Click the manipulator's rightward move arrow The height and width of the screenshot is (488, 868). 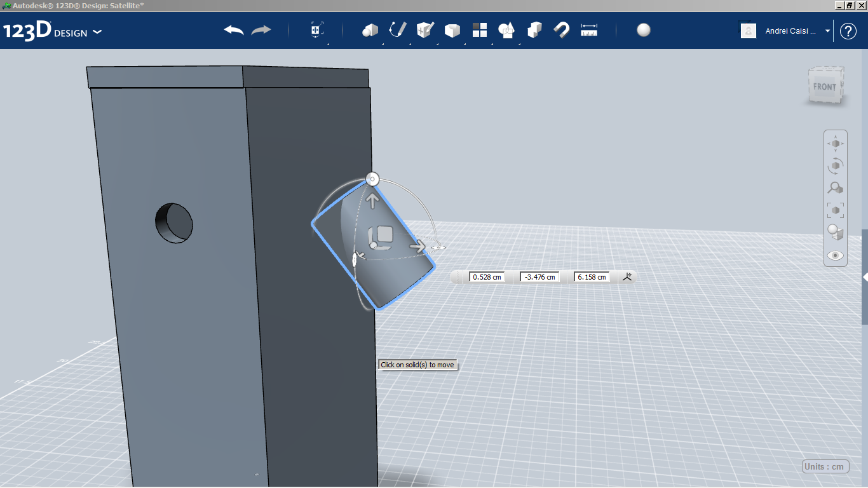tap(417, 247)
